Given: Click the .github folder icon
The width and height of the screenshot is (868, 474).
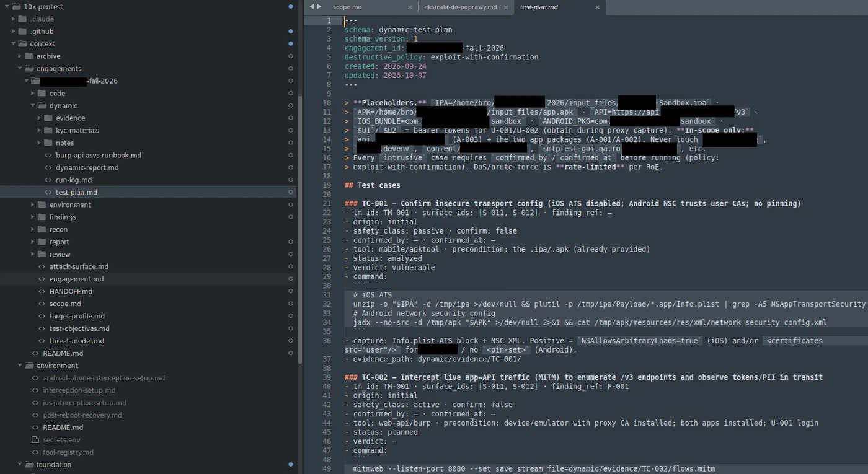Looking at the screenshot, I should [x=22, y=32].
